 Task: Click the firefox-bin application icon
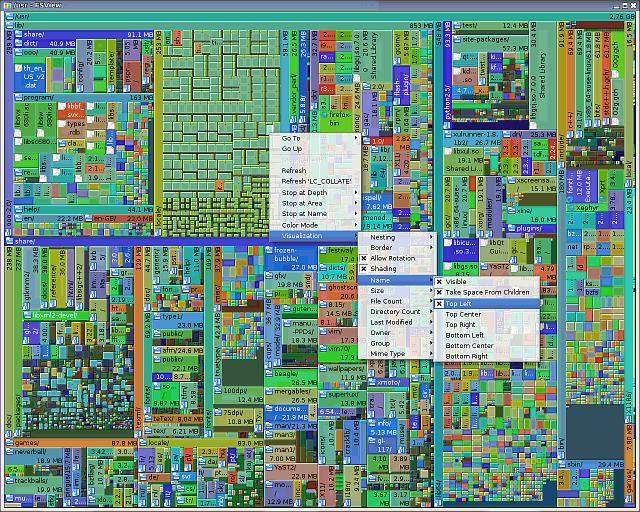pos(324,115)
